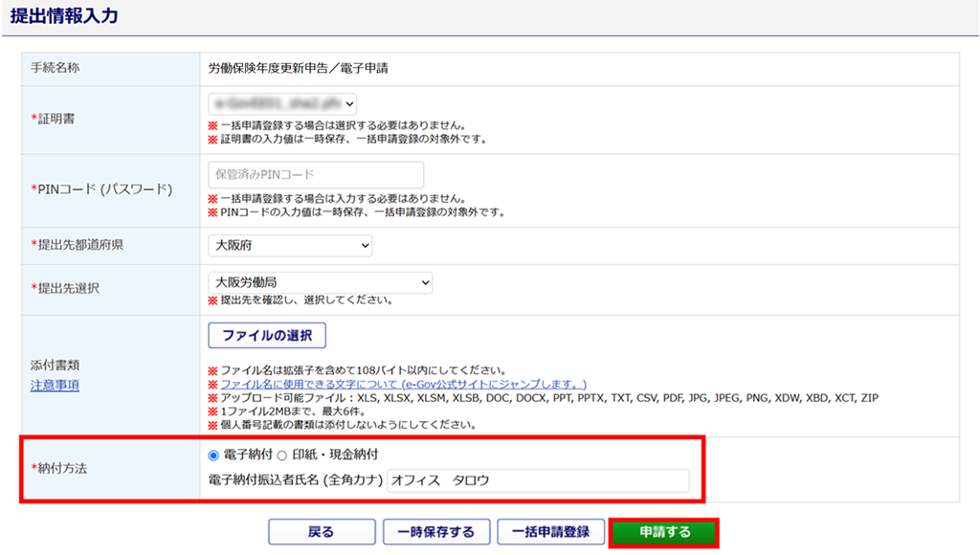Click the 戻る button
This screenshot has width=980, height=555.
(x=322, y=532)
